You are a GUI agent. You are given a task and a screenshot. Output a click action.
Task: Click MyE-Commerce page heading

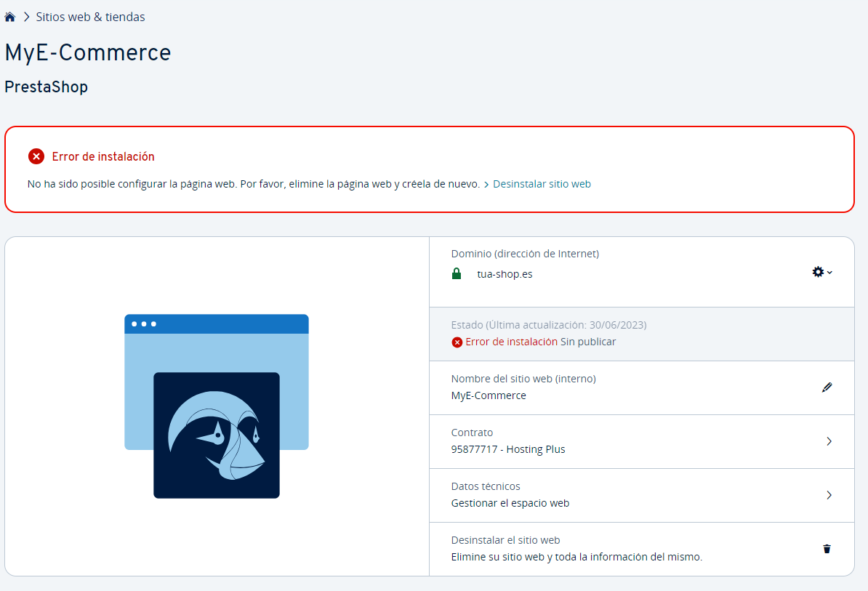[x=88, y=53]
